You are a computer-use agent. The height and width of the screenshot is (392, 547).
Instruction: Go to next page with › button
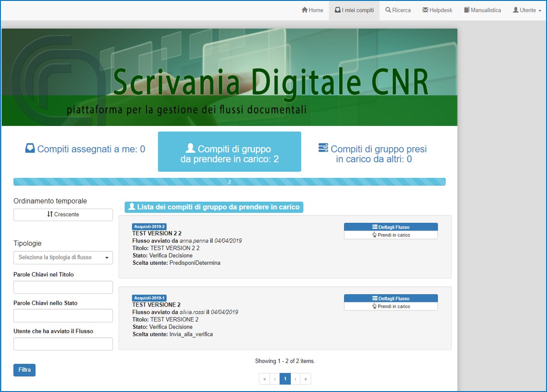(x=296, y=379)
